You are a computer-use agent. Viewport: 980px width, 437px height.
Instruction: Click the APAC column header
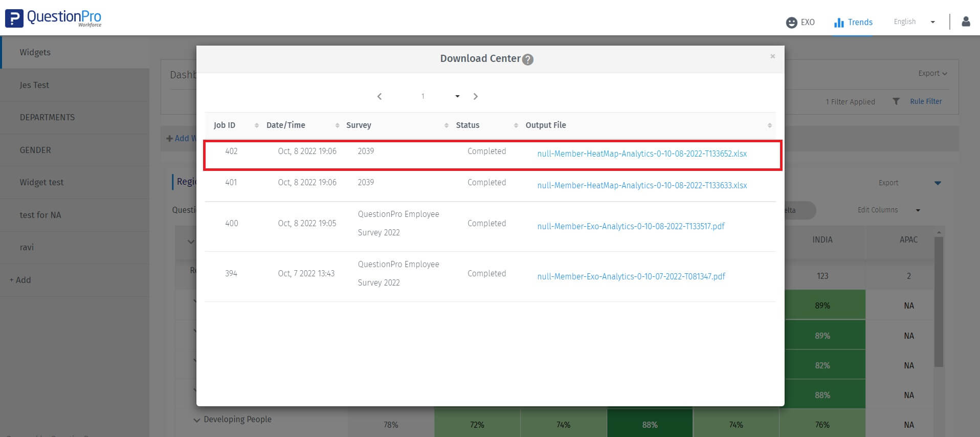(x=909, y=239)
